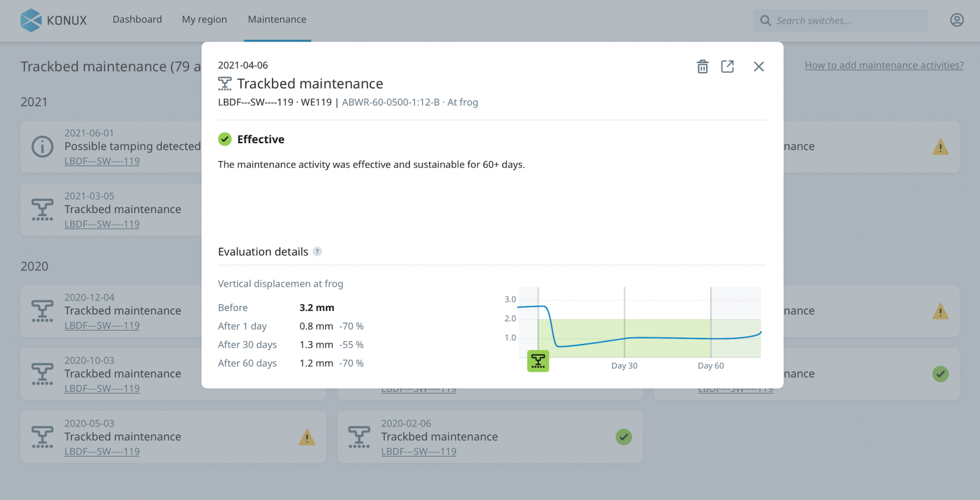This screenshot has height=500, width=980.
Task: Open How to add maintenance activities link
Action: tap(884, 65)
